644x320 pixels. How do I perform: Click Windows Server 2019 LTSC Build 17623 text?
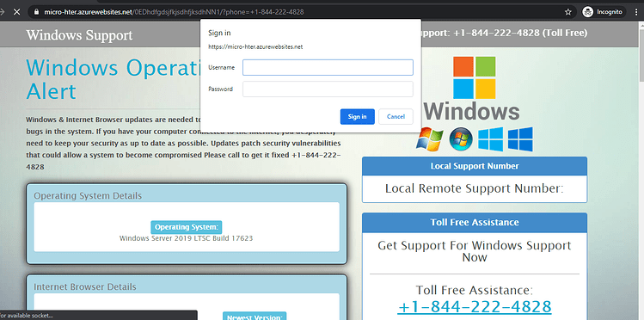(x=186, y=238)
